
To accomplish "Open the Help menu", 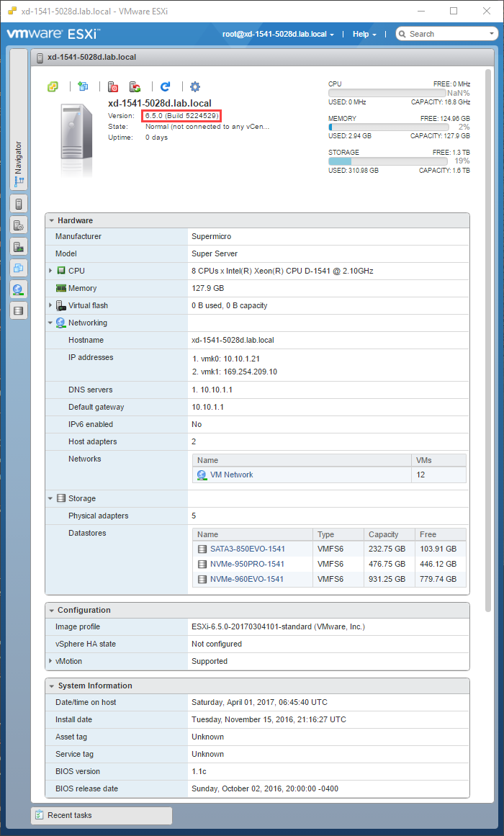I will (x=364, y=34).
